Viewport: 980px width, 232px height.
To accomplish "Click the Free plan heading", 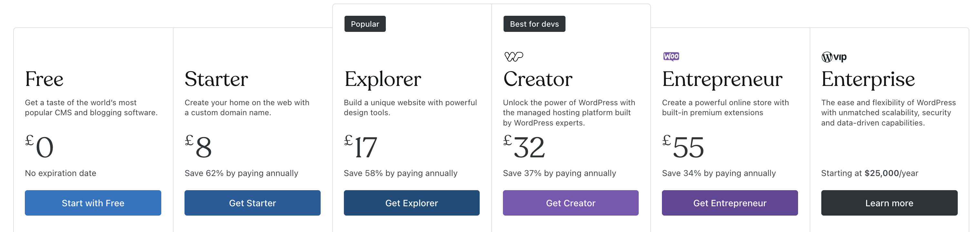I will [x=44, y=79].
